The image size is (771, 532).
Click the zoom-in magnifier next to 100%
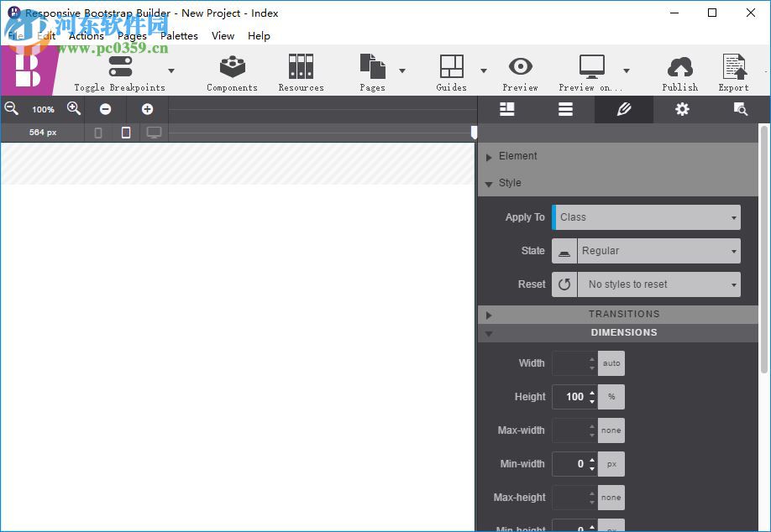[x=74, y=109]
